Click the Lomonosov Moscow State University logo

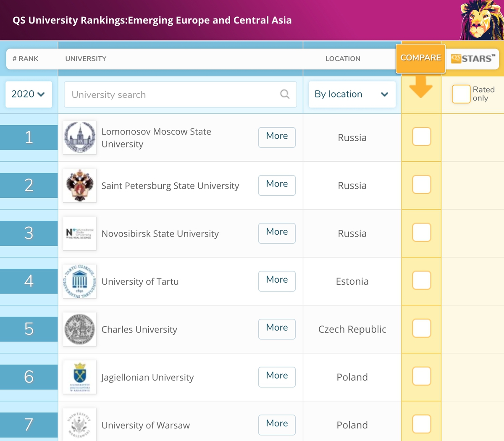tap(79, 137)
